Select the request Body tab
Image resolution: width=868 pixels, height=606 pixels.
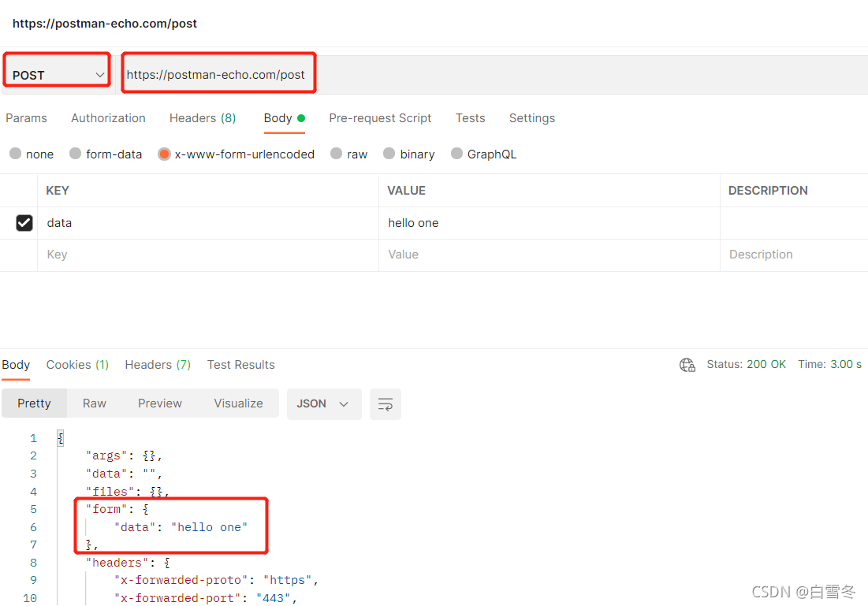coord(284,118)
